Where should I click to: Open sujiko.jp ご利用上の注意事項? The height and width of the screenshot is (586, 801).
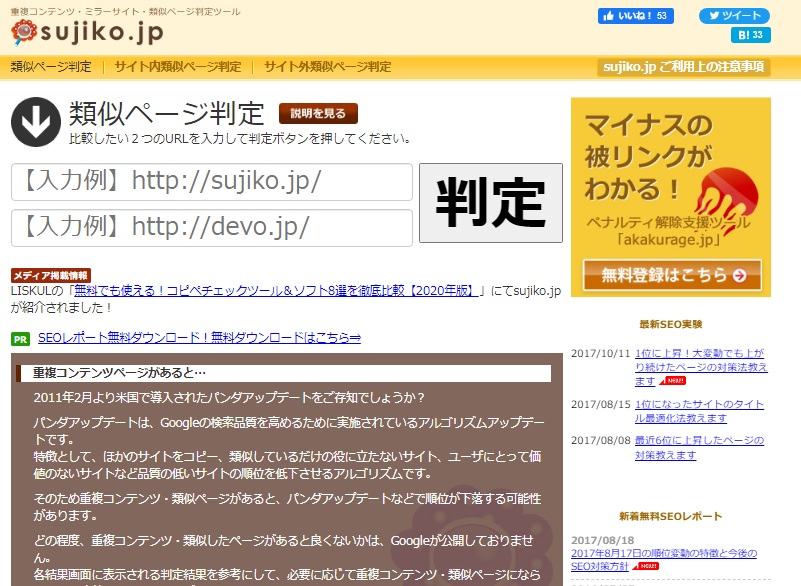(684, 67)
